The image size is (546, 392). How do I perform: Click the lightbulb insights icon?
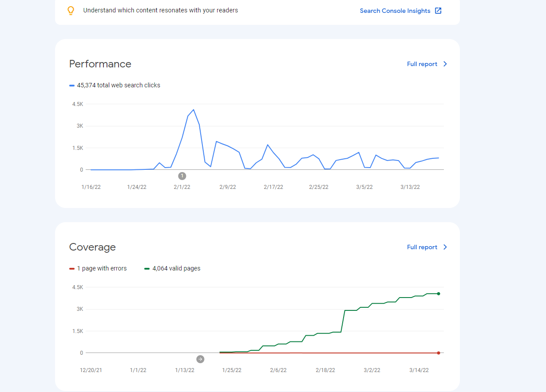pos(71,11)
